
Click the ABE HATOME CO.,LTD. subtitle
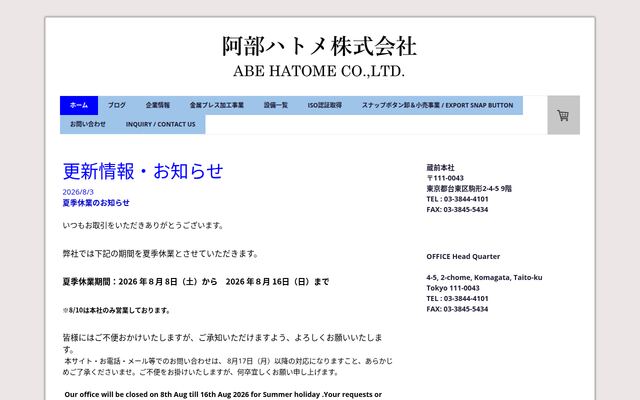[x=319, y=71]
